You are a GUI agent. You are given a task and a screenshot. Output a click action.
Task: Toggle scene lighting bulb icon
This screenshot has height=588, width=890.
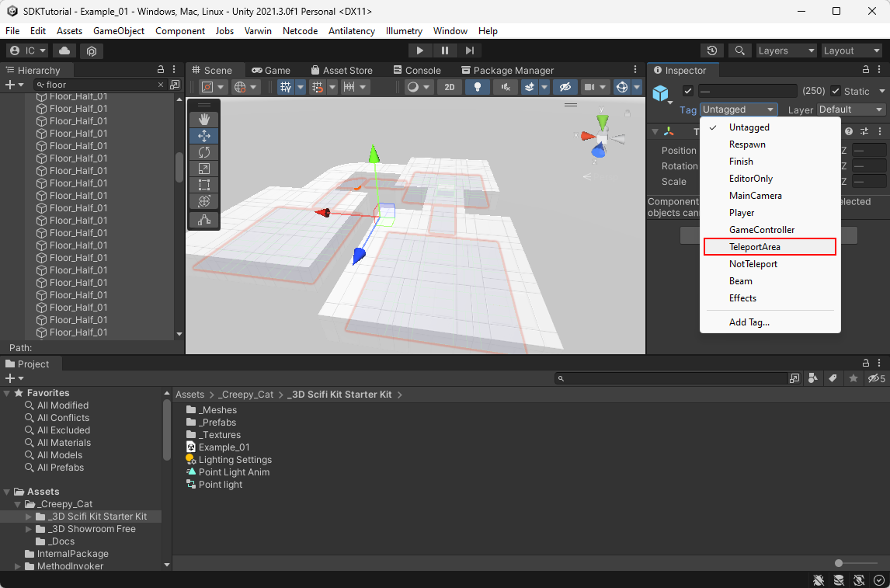coord(477,87)
